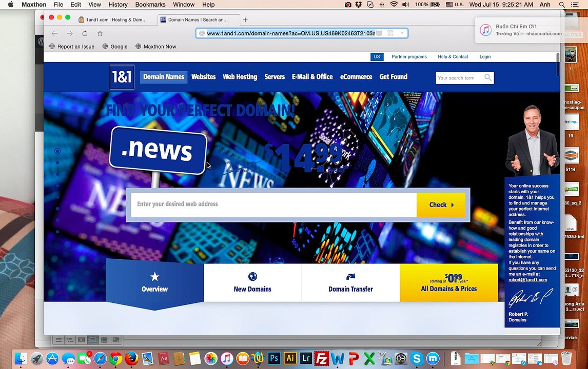The width and height of the screenshot is (588, 369).
Task: Open Firefox from the dock
Action: 132,359
